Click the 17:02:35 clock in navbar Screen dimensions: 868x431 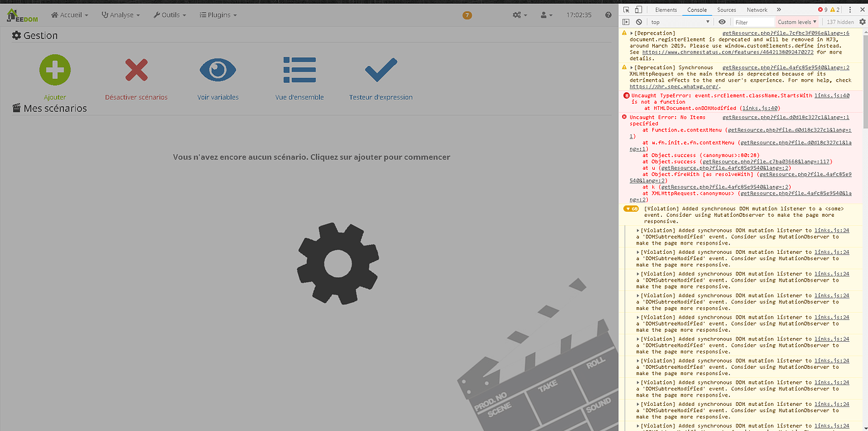point(579,15)
